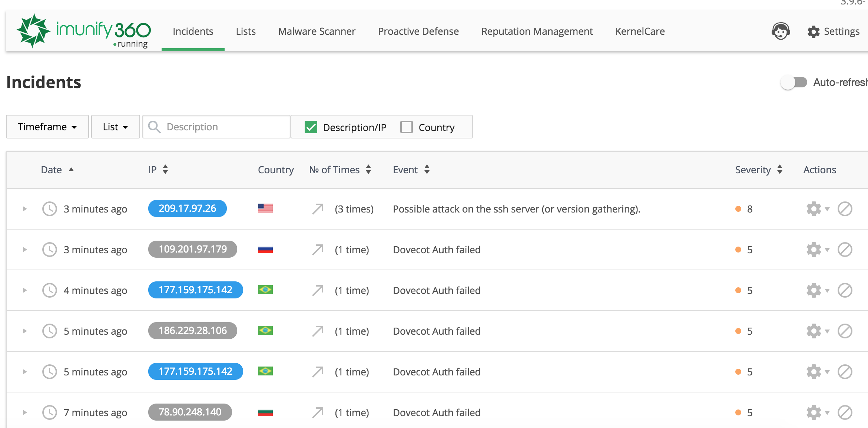Viewport: 868px width, 428px height.
Task: Click the support headset avatar icon
Action: pos(781,31)
